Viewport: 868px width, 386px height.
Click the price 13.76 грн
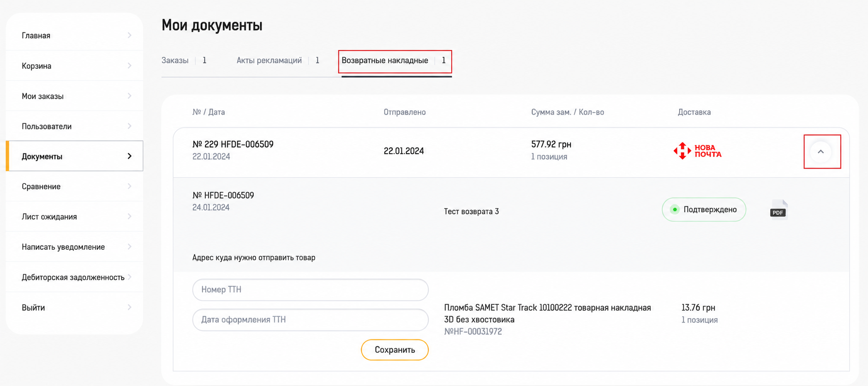(698, 308)
